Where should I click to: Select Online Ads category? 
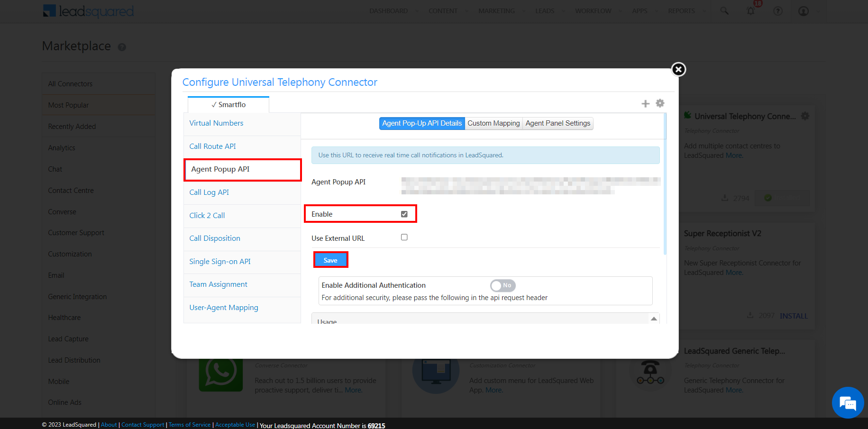click(x=99, y=402)
